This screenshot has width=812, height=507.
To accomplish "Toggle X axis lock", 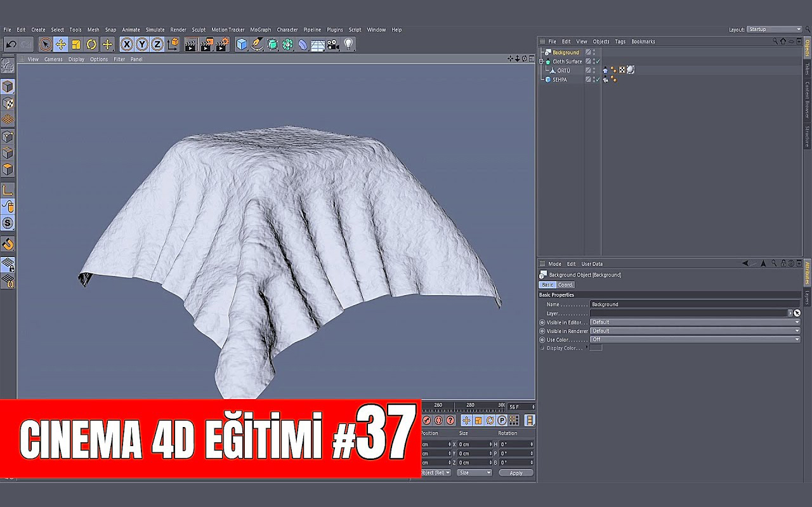I will tap(127, 44).
